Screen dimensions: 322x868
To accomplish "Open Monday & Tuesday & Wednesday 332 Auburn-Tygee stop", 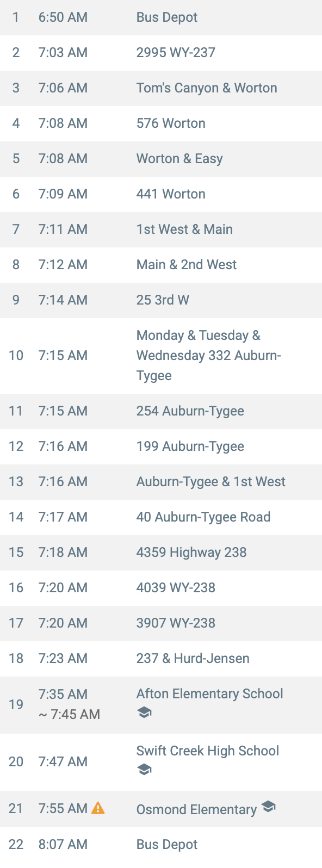I will click(161, 356).
